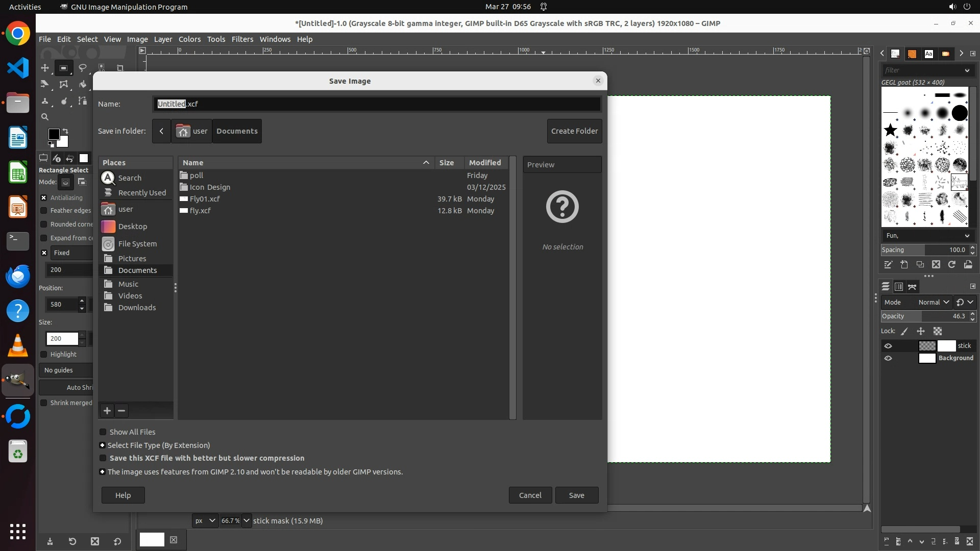Select the Zoom magnifier tool
Viewport: 980px width, 551px height.
(x=45, y=117)
